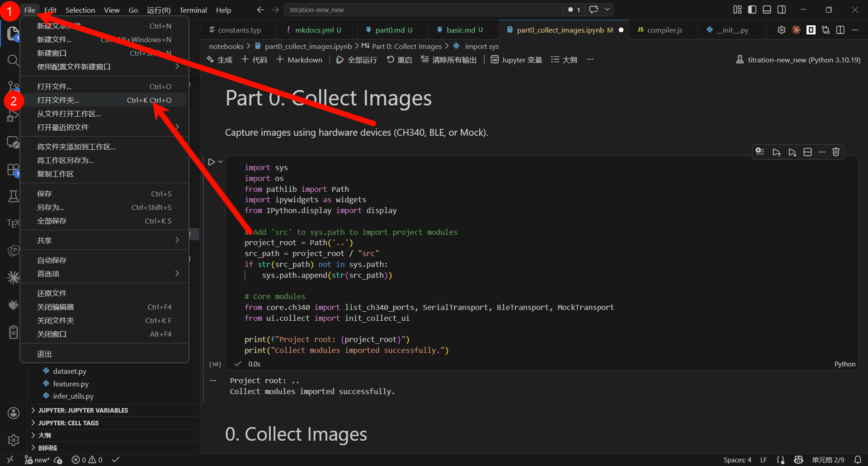Open notebook settings gear in editor toolbar
868x466 pixels.
pos(781,30)
